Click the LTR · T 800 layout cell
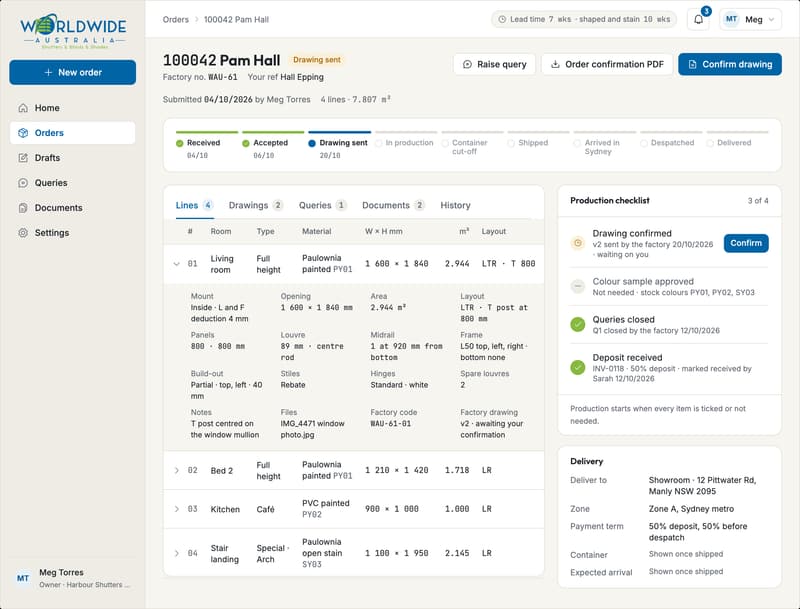The width and height of the screenshot is (800, 609). (508, 264)
